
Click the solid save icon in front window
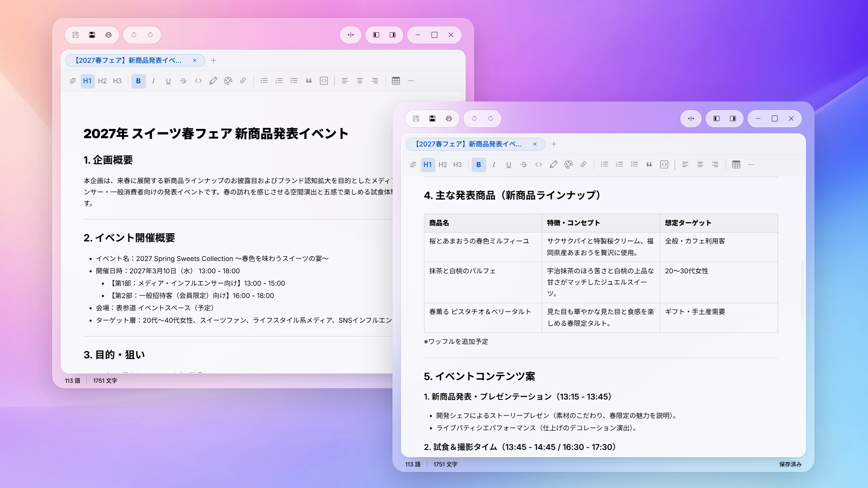(432, 118)
